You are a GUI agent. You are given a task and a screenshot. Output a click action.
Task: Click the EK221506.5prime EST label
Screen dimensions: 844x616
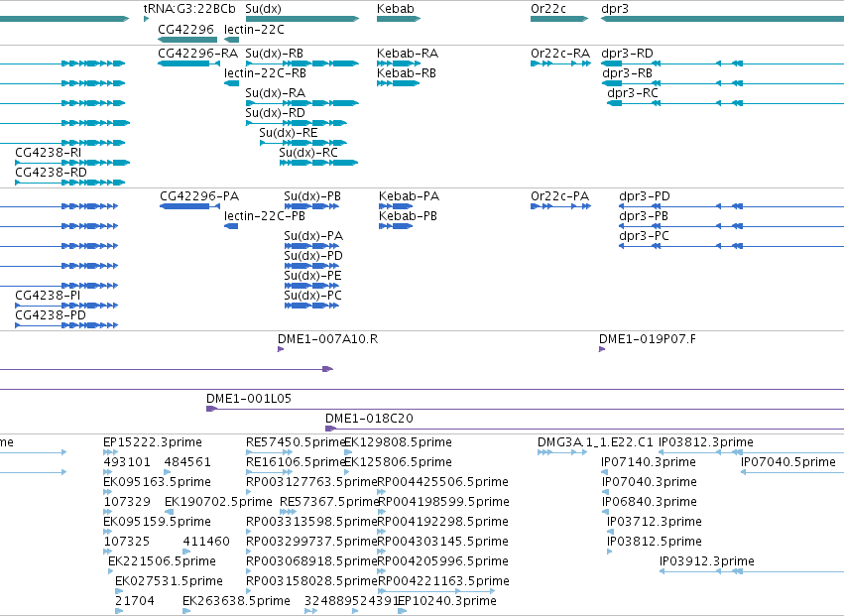162,561
